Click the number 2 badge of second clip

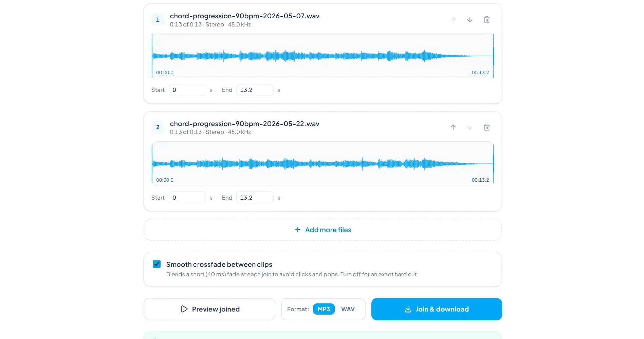158,127
